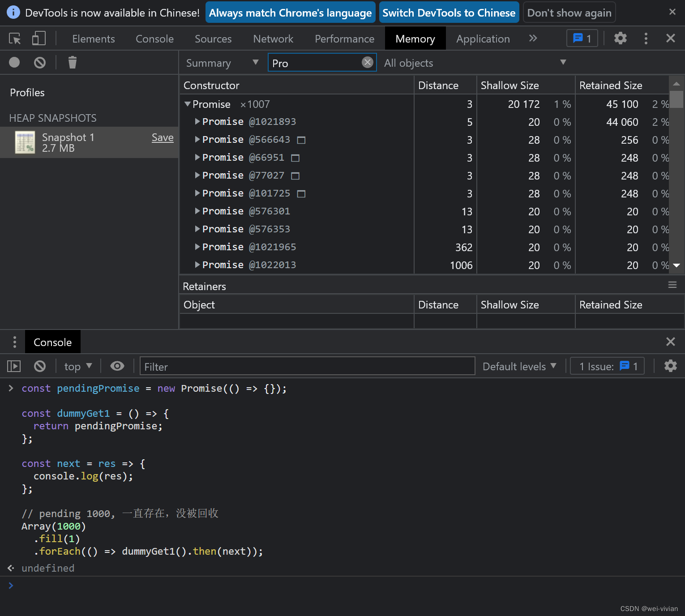685x616 pixels.
Task: Click the Object column header in Retainers
Action: coord(296,304)
